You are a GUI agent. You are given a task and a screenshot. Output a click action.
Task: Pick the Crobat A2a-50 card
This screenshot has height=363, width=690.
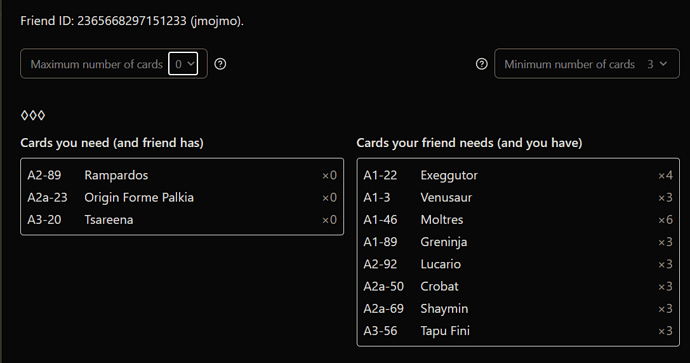518,286
